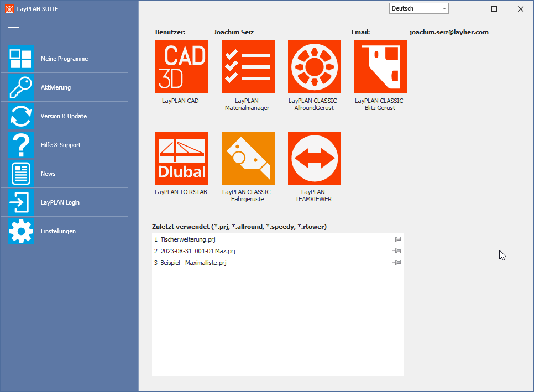534x392 pixels.
Task: Open LayPLAN CLASSIC Fahrgerüste orange icon
Action: (248, 158)
